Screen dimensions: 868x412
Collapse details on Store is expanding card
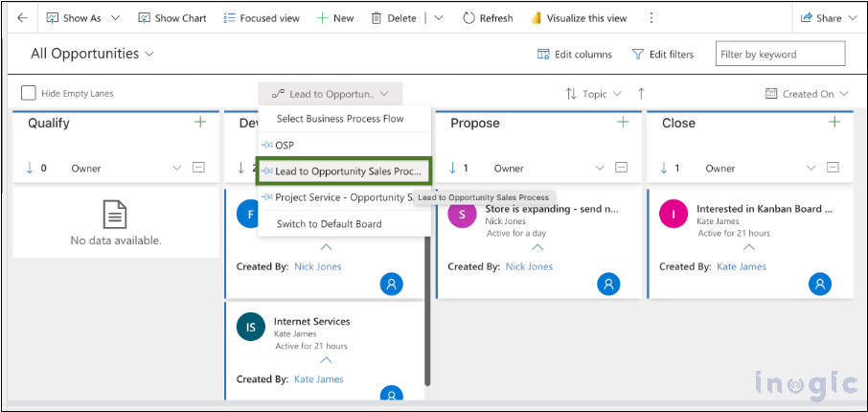[x=538, y=247]
